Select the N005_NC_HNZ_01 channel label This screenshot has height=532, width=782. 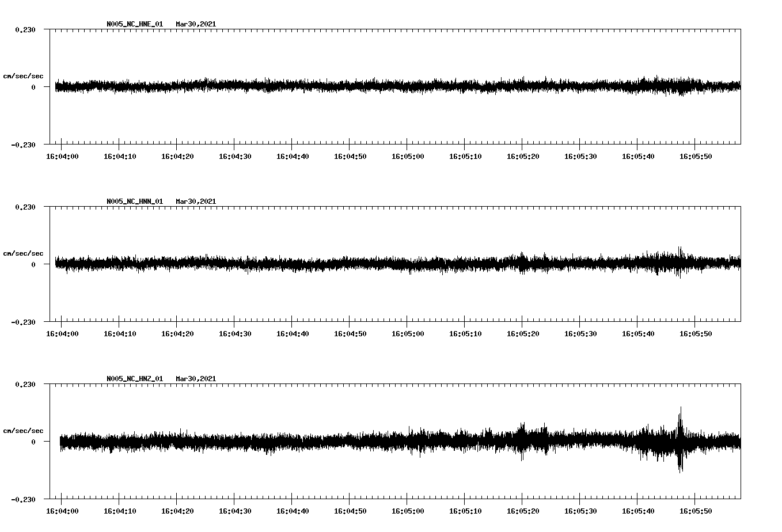click(x=134, y=379)
